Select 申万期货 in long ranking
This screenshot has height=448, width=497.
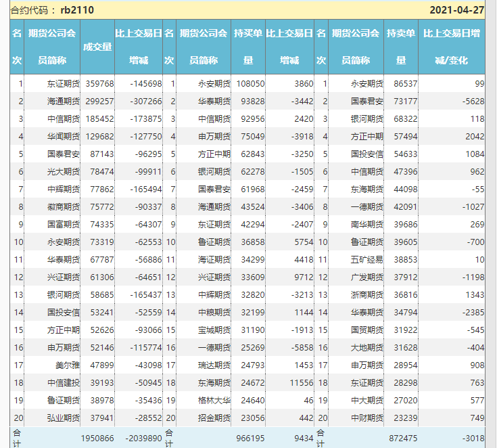click(x=214, y=137)
